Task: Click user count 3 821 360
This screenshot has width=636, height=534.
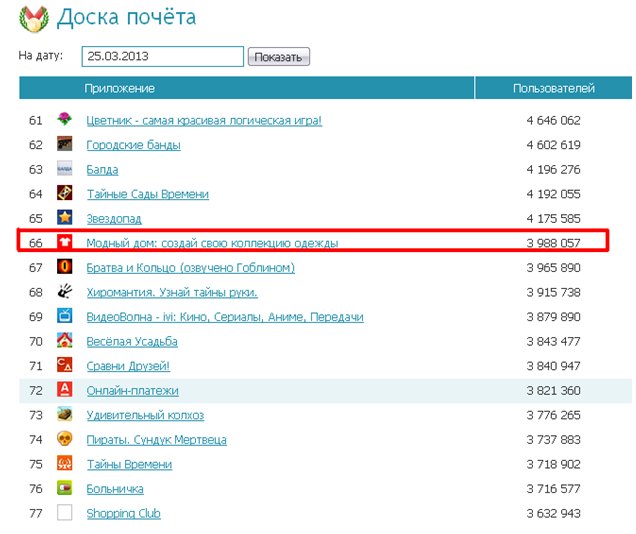Action: coord(553,390)
